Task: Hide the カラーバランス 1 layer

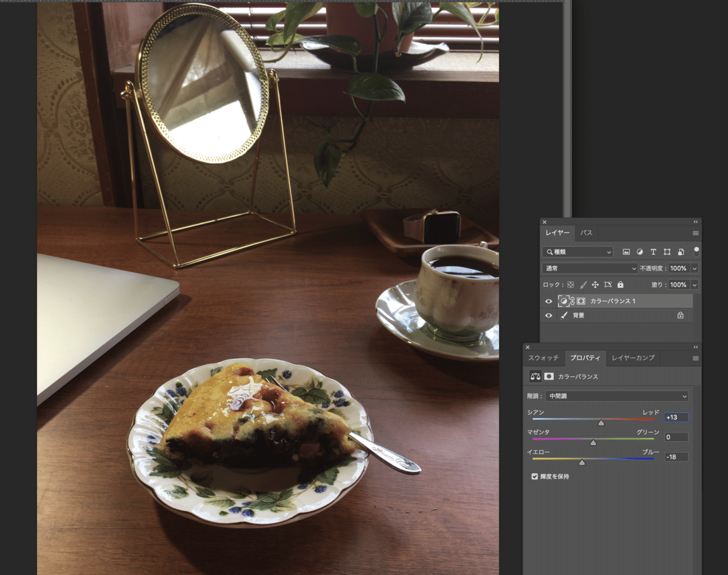Action: (x=549, y=301)
